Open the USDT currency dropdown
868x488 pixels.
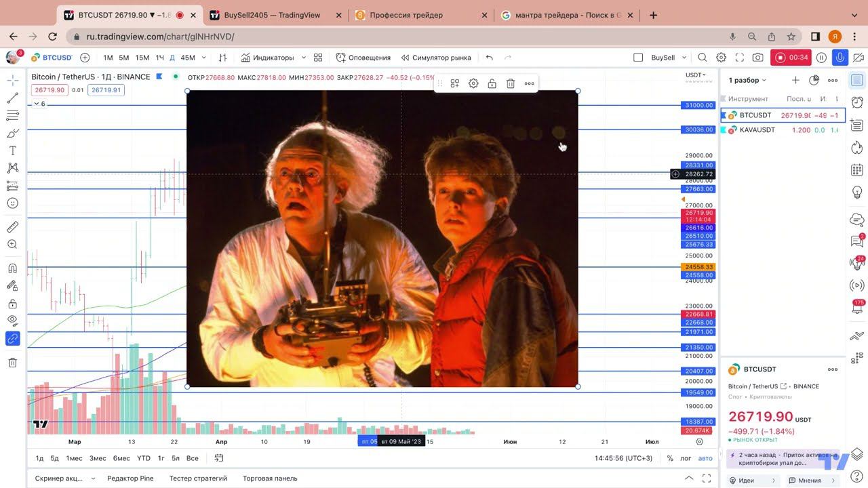coord(696,75)
